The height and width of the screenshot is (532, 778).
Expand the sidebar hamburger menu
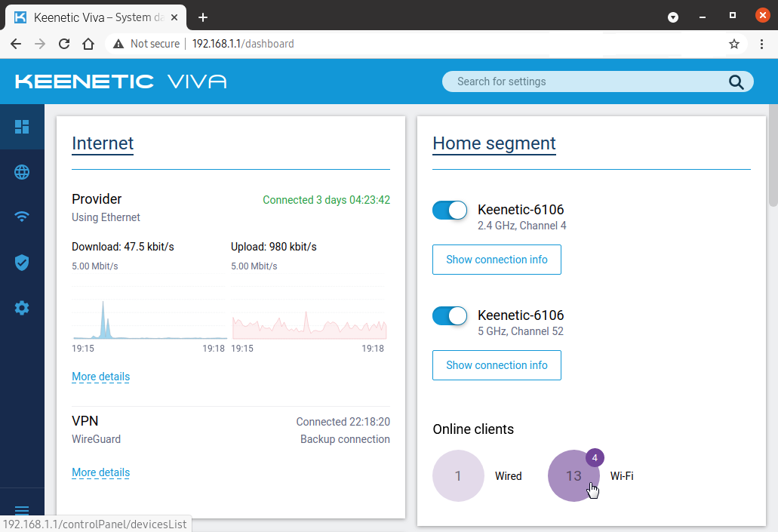pyautogui.click(x=22, y=510)
